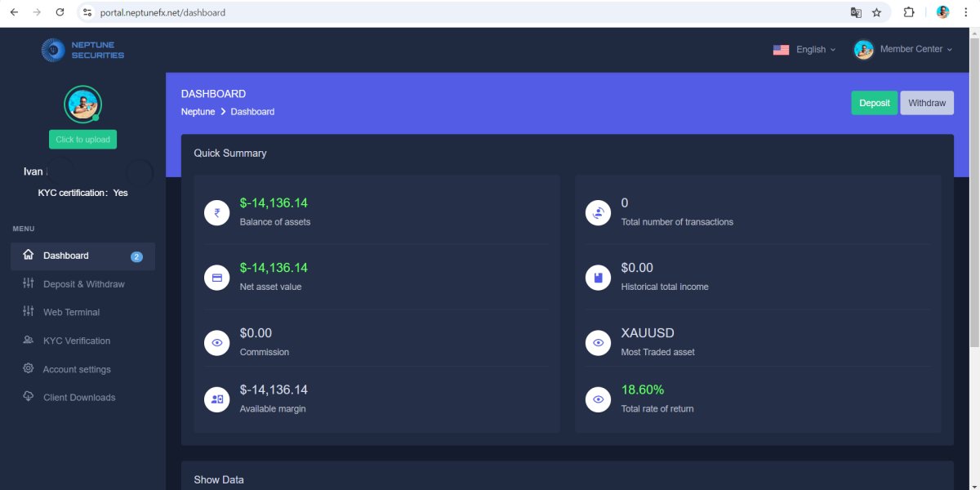Click the Total number of transactions 0 value

pyautogui.click(x=625, y=203)
